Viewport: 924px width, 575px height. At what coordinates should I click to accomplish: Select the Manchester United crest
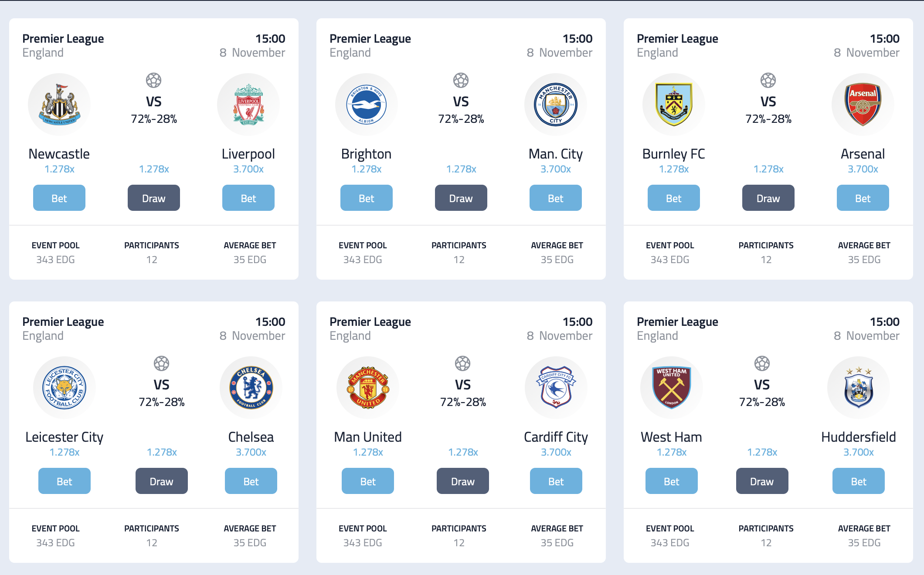(x=368, y=388)
